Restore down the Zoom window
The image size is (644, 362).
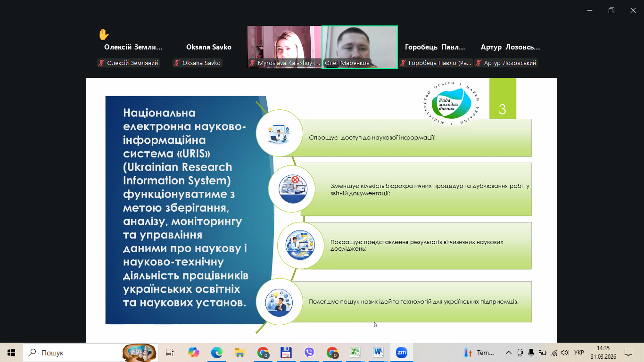[x=611, y=10]
